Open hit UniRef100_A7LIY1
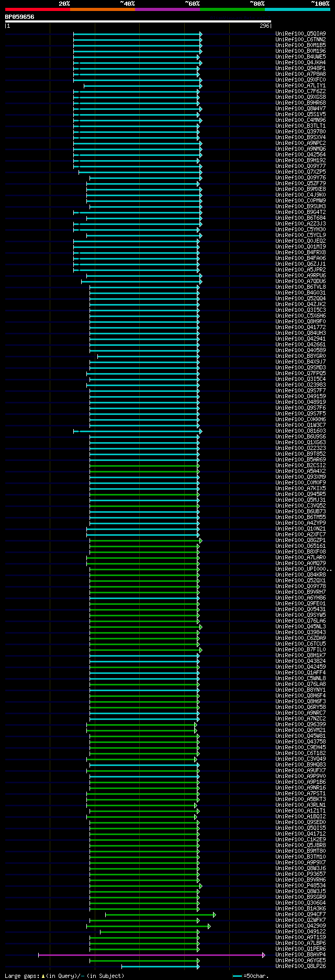The image size is (335, 980). click(300, 86)
